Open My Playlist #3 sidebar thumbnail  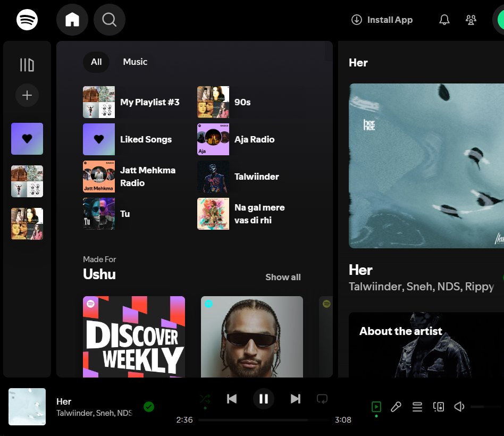[x=27, y=181]
